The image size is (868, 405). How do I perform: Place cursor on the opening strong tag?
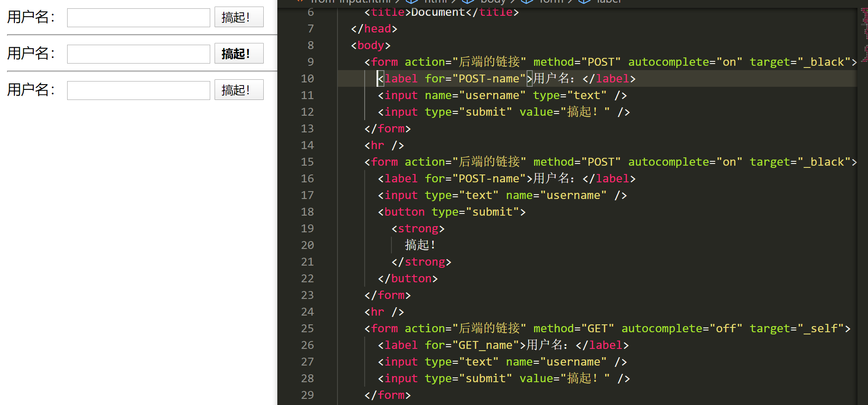tap(418, 228)
